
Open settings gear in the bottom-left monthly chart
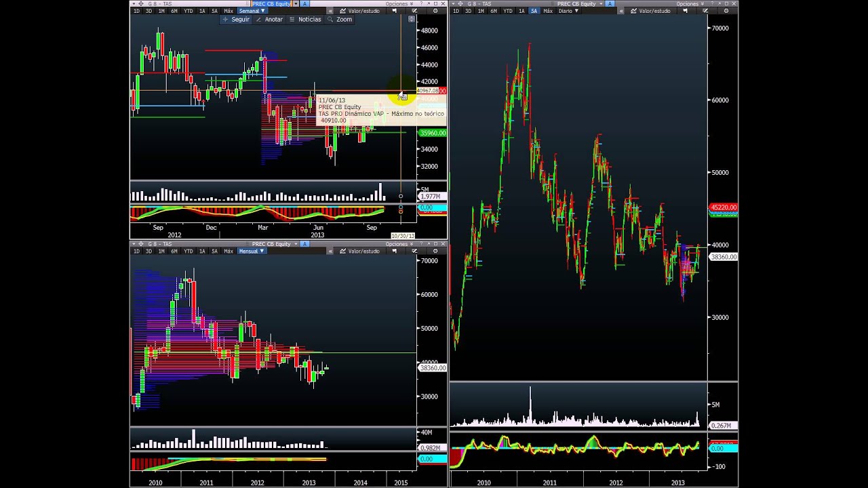(x=435, y=251)
